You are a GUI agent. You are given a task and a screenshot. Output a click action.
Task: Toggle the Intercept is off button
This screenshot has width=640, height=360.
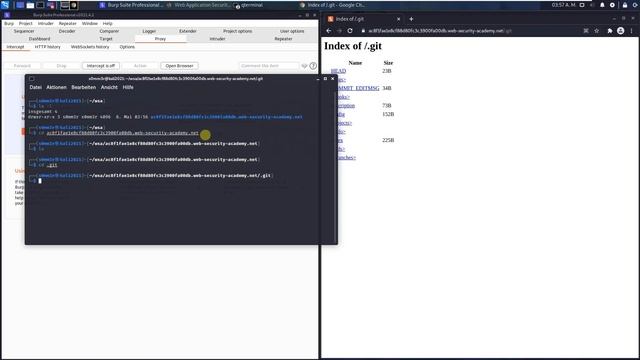tap(101, 66)
